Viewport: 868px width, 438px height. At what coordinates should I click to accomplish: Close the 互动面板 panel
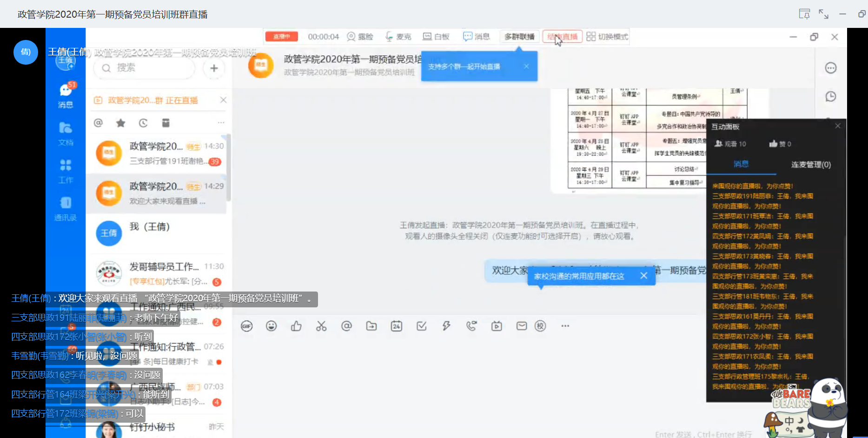(838, 126)
